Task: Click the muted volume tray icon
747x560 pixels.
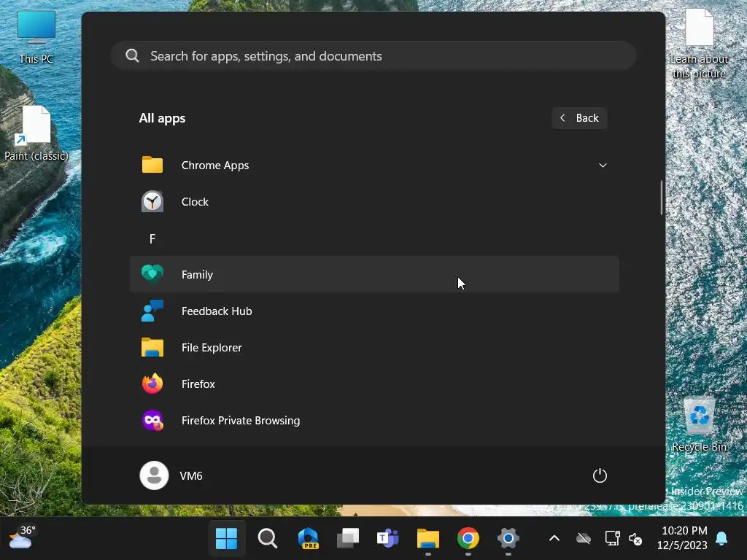Action: point(635,539)
